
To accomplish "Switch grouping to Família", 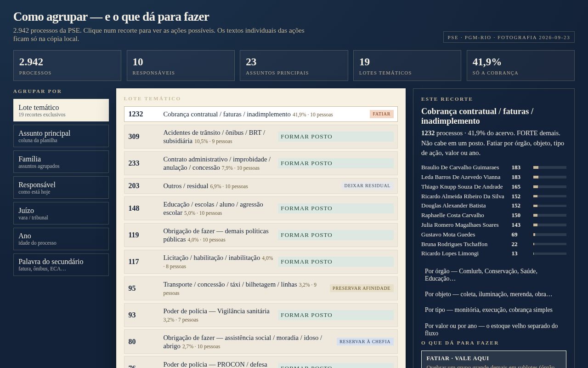I will pyautogui.click(x=61, y=162).
